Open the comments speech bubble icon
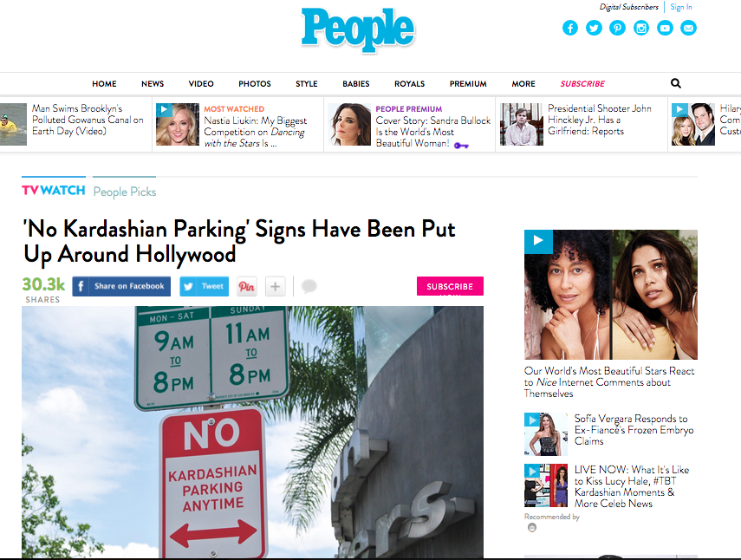This screenshot has height=560, width=741. (309, 286)
